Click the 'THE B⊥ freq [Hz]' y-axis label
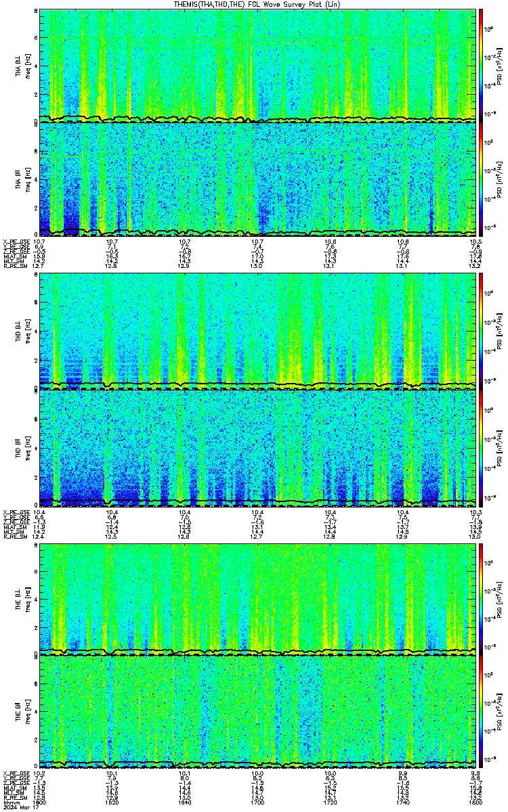Image resolution: width=508 pixels, height=812 pixels. coord(23,598)
